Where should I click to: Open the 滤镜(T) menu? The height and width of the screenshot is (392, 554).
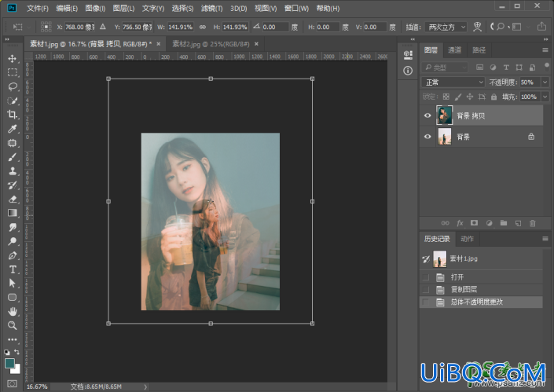click(211, 8)
